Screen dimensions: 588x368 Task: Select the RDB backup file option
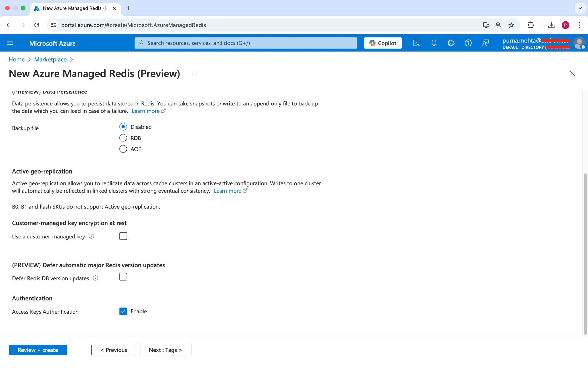click(x=123, y=138)
